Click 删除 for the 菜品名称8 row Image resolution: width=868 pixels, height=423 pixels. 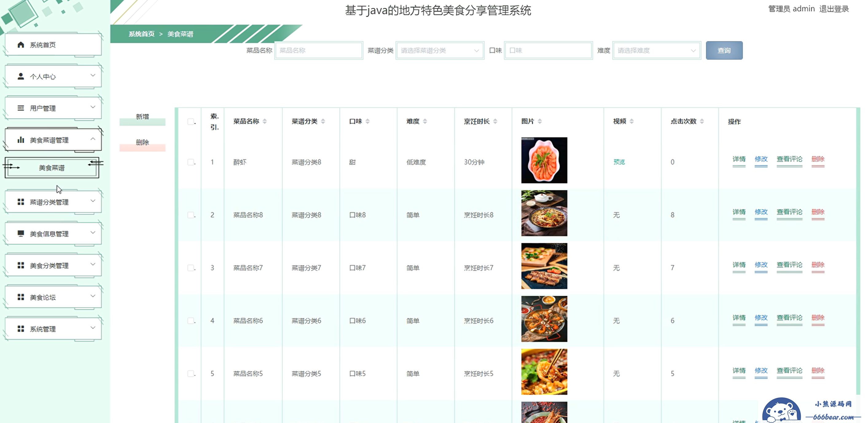(818, 212)
